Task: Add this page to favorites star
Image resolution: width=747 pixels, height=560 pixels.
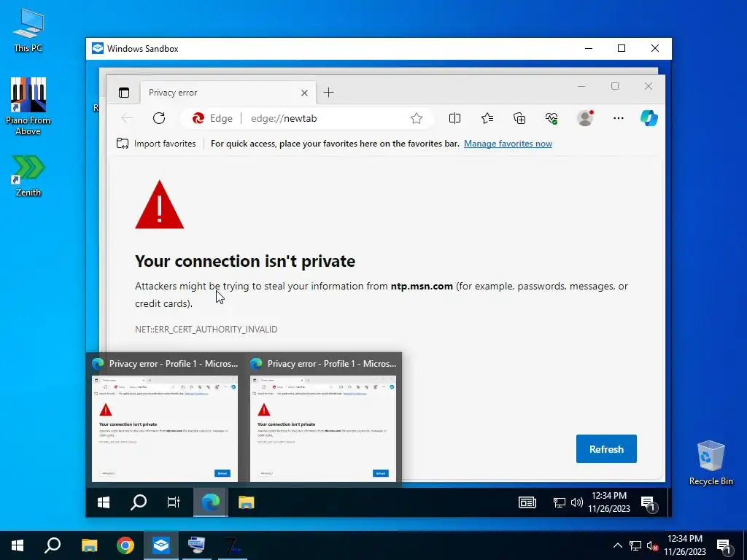Action: tap(417, 118)
